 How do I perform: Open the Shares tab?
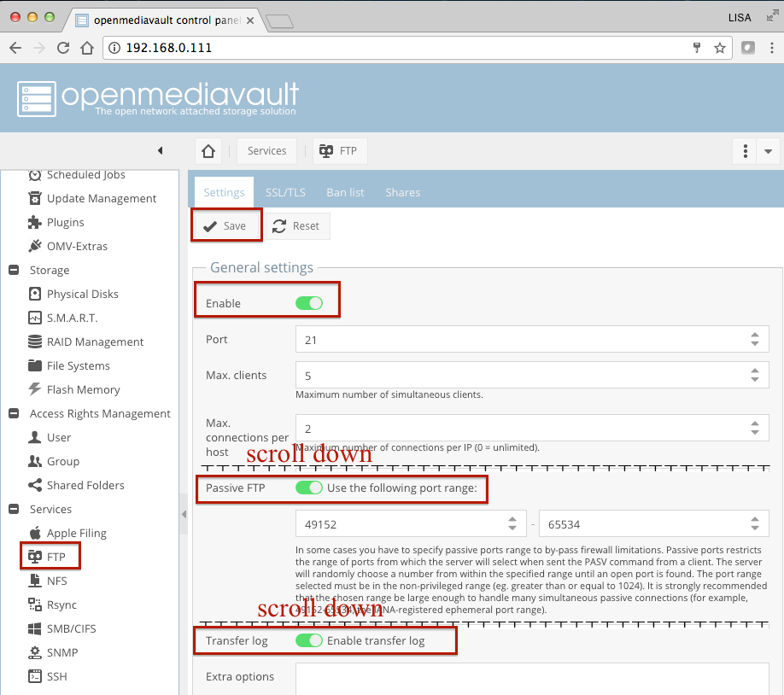coord(402,192)
